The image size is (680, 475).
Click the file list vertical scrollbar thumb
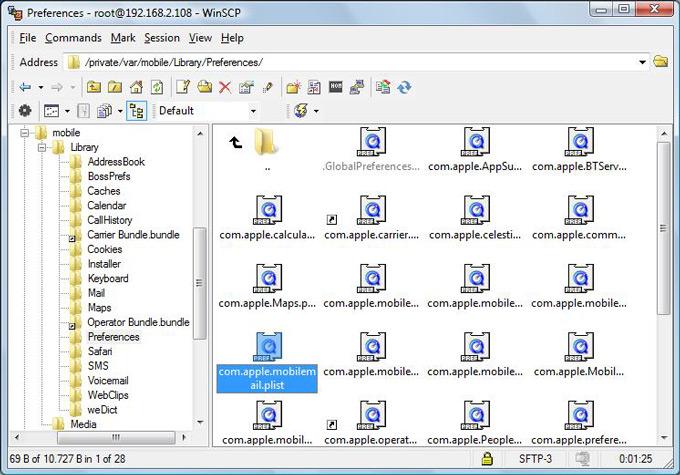coord(663,229)
